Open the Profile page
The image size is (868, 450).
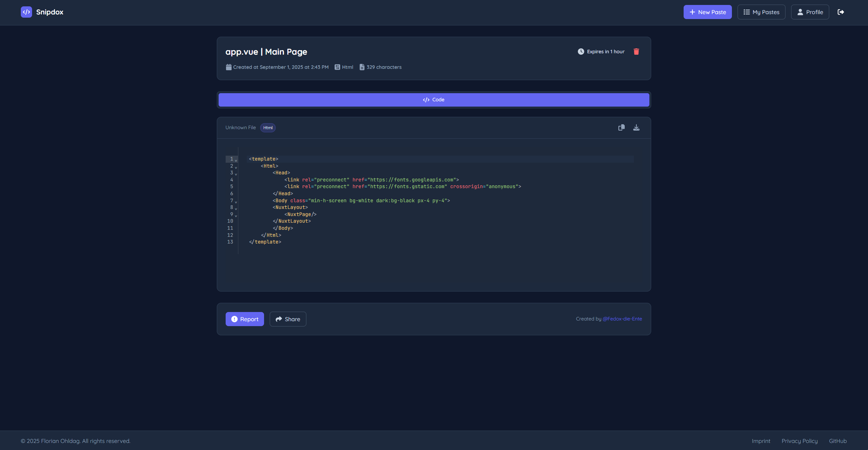point(810,12)
